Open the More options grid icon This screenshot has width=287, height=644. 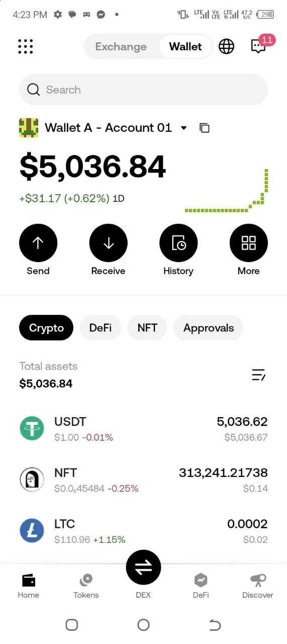click(x=249, y=243)
